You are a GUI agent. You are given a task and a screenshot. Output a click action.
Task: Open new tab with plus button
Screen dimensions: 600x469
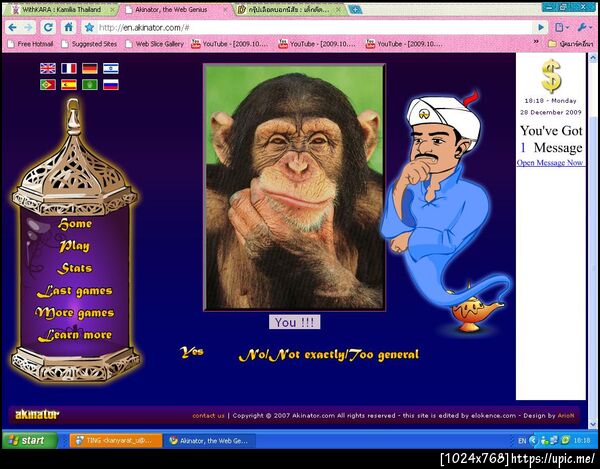click(x=355, y=10)
